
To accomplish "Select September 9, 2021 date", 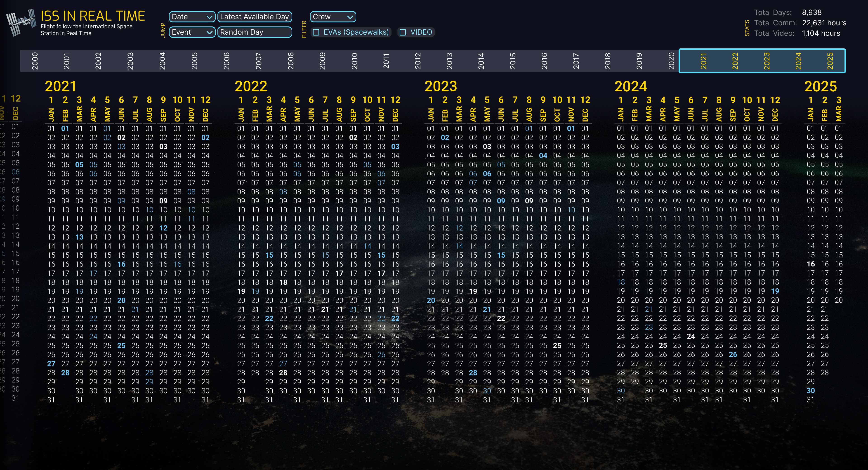I will point(163,201).
